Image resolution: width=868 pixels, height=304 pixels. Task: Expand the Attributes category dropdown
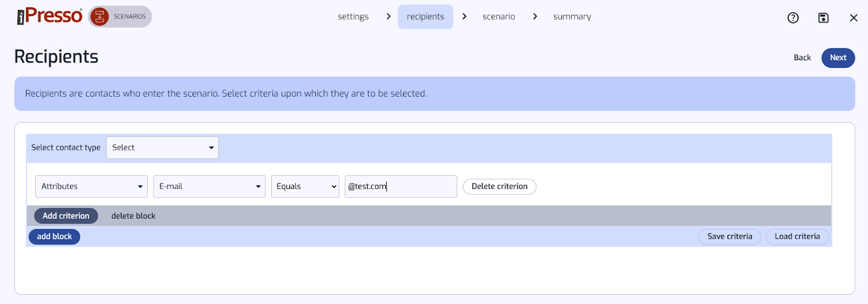click(x=91, y=186)
